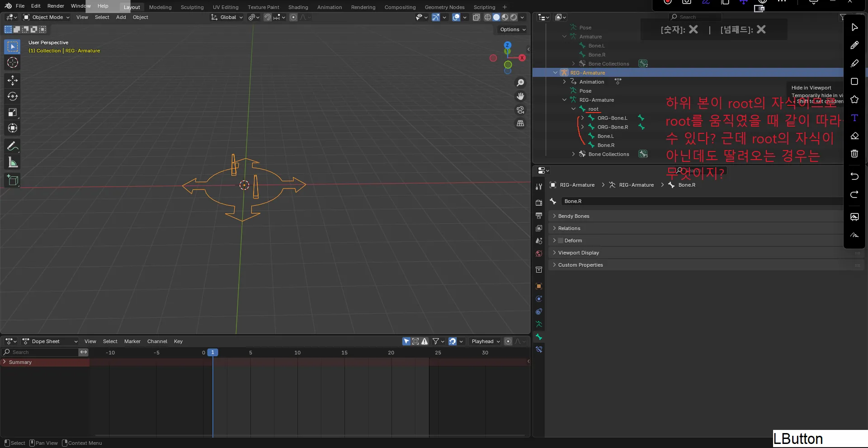Select the Annotate tool

click(x=13, y=146)
